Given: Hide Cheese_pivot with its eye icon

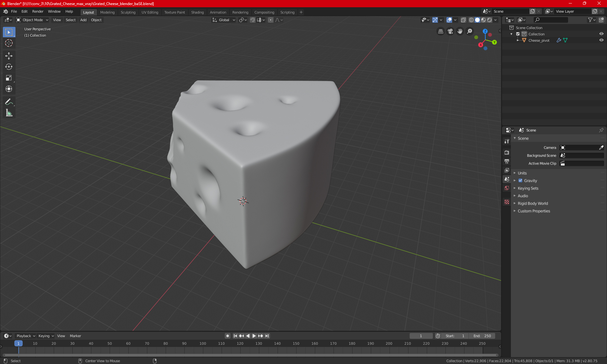Looking at the screenshot, I should tap(601, 40).
